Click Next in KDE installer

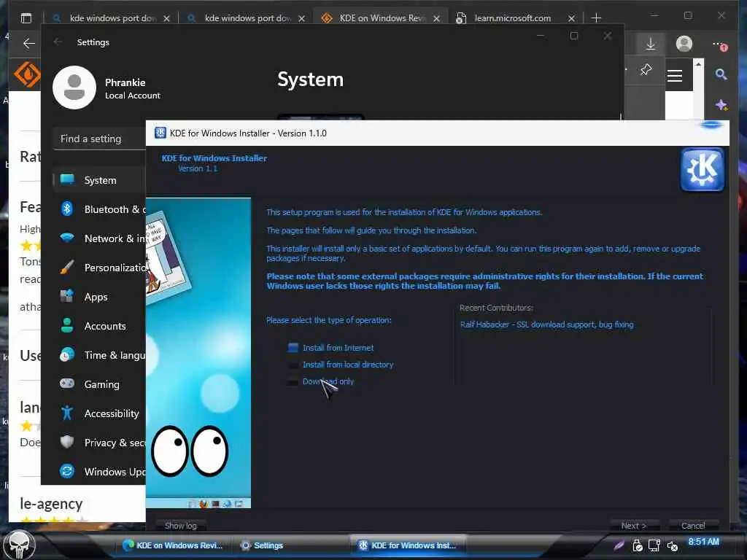(x=634, y=526)
